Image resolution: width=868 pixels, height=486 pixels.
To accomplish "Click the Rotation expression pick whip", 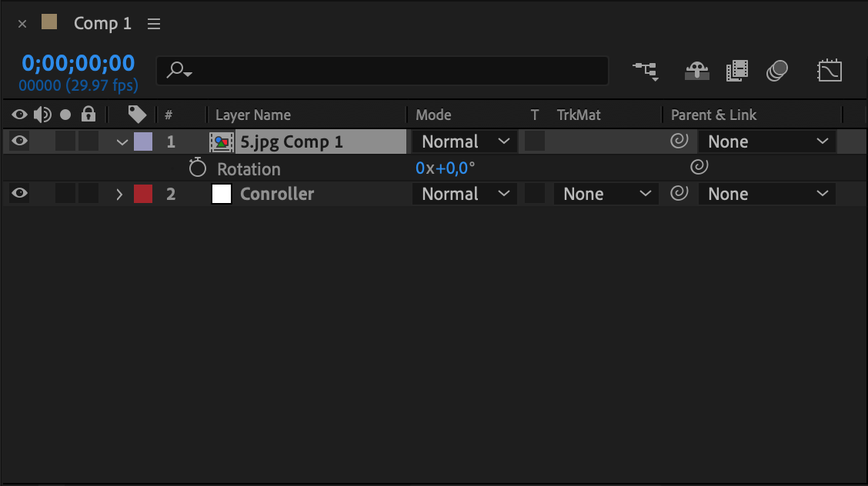I will (699, 167).
